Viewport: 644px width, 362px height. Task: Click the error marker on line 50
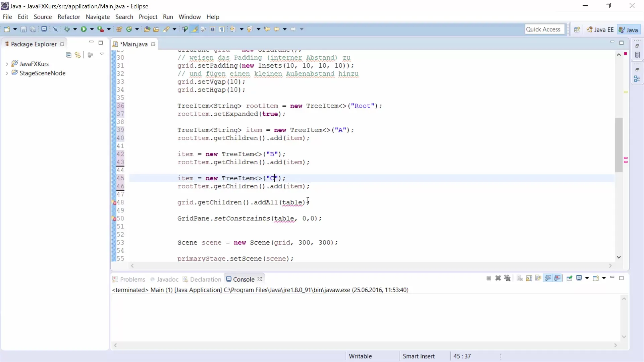click(x=114, y=219)
